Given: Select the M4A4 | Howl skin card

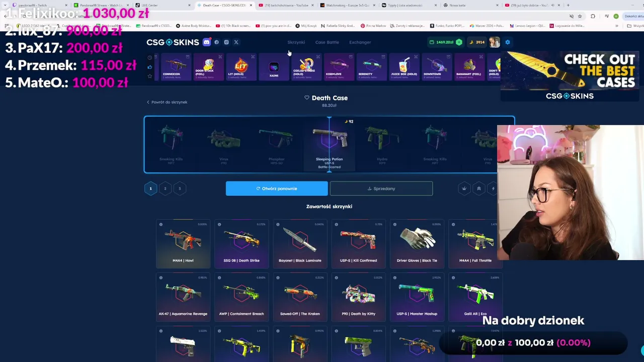Looking at the screenshot, I should click(183, 243).
